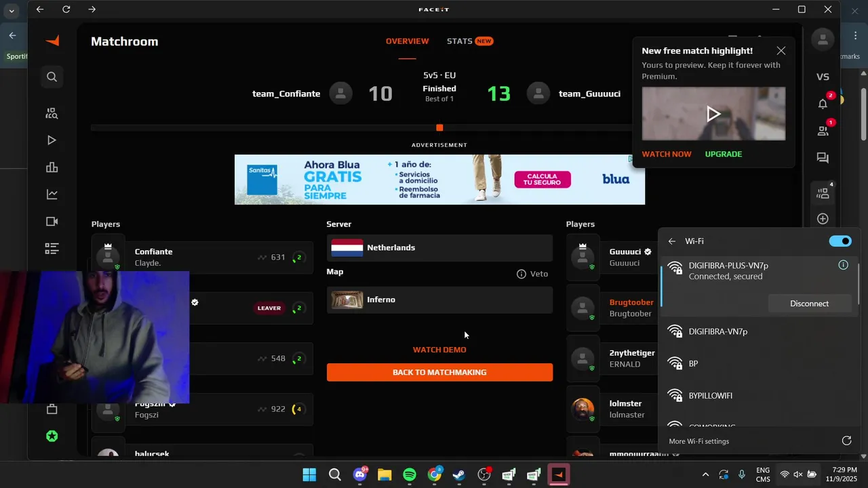
Task: Click the play triangle icon in left sidebar
Action: (52, 140)
